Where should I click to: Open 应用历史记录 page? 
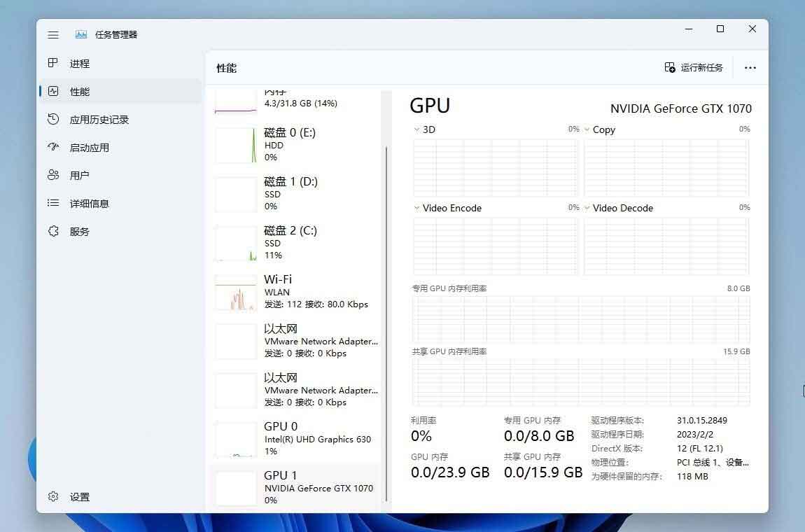click(120, 120)
